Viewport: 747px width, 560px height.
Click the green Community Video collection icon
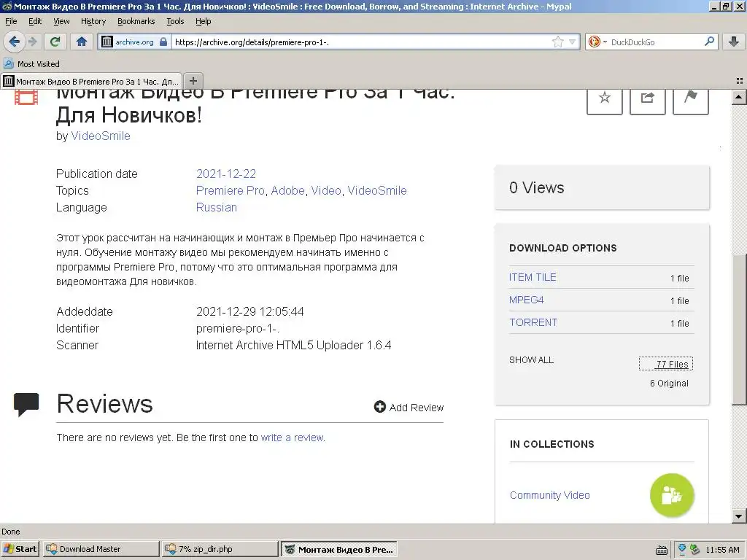[672, 495]
